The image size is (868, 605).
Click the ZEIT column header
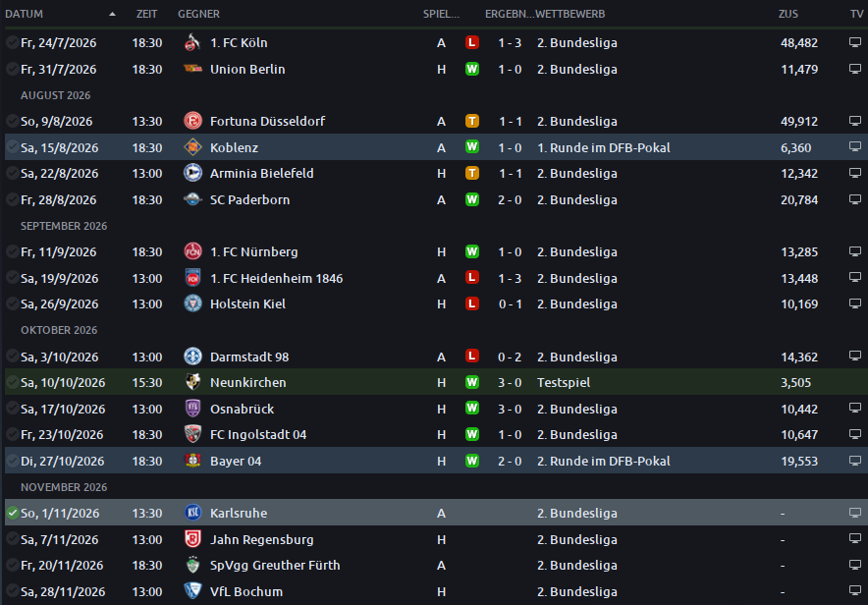[146, 14]
